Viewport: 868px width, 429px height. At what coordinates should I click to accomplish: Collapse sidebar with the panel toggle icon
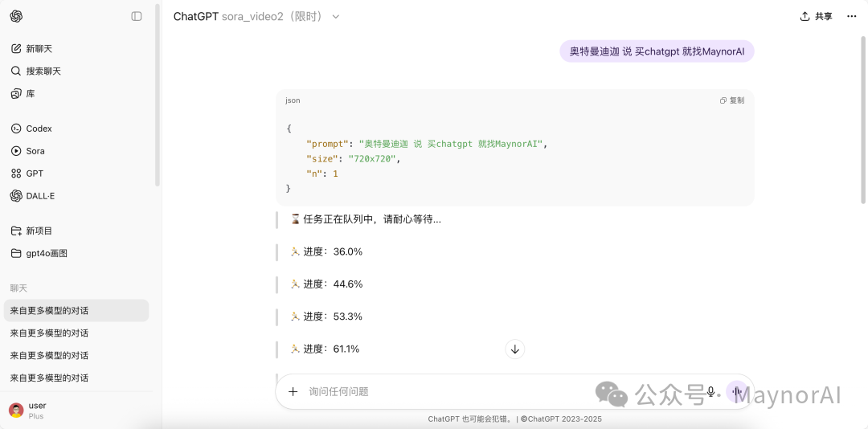coord(136,17)
